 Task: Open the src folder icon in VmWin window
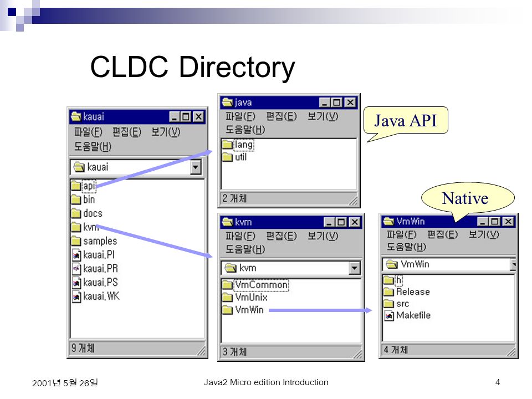click(x=388, y=303)
